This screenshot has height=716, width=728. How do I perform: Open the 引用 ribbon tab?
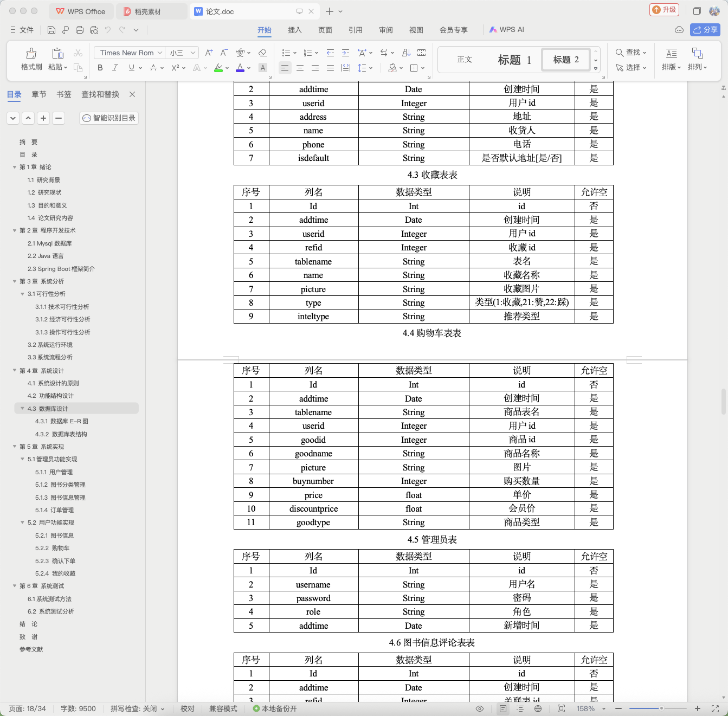pyautogui.click(x=356, y=30)
